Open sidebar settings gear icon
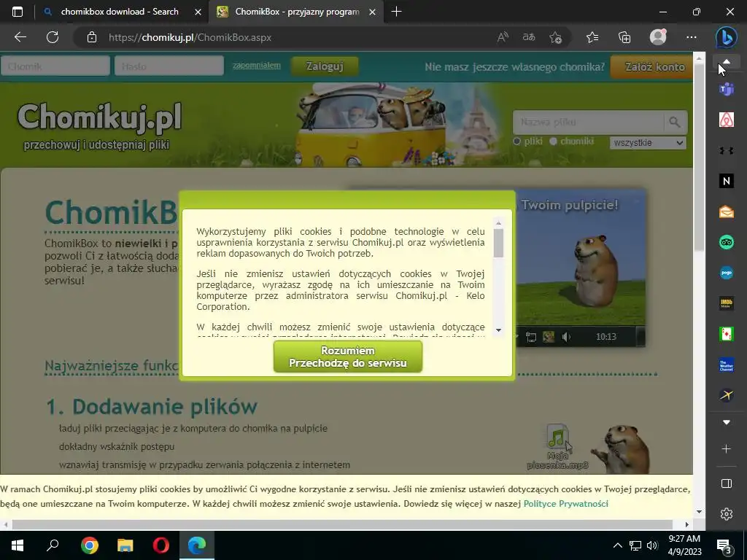The width and height of the screenshot is (747, 560). pyautogui.click(x=727, y=514)
